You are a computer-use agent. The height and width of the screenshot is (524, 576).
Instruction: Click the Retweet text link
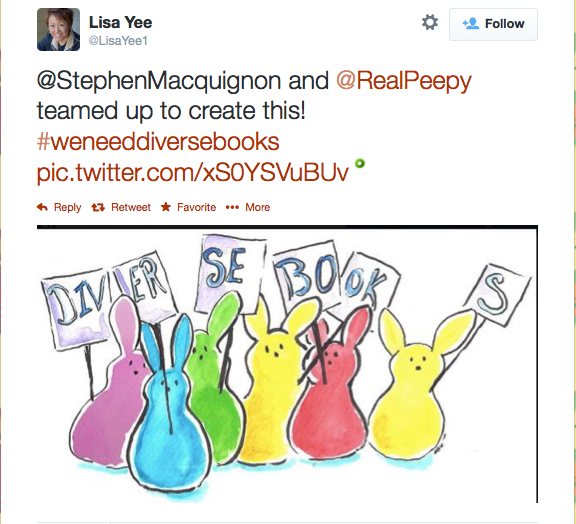pos(131,208)
